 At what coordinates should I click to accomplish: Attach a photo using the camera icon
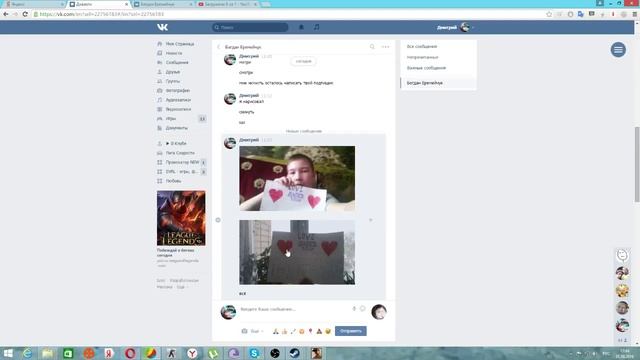click(244, 331)
